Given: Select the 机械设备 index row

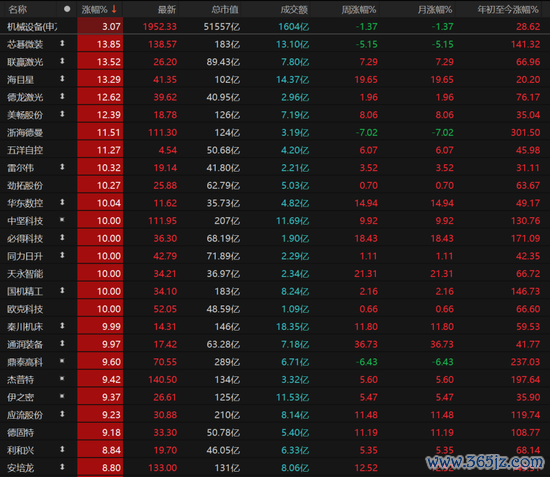Looking at the screenshot, I should [x=275, y=26].
